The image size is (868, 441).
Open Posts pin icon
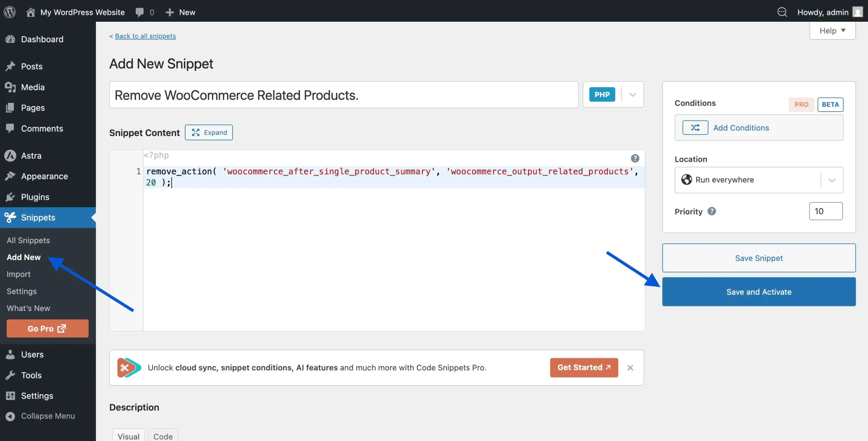point(10,66)
